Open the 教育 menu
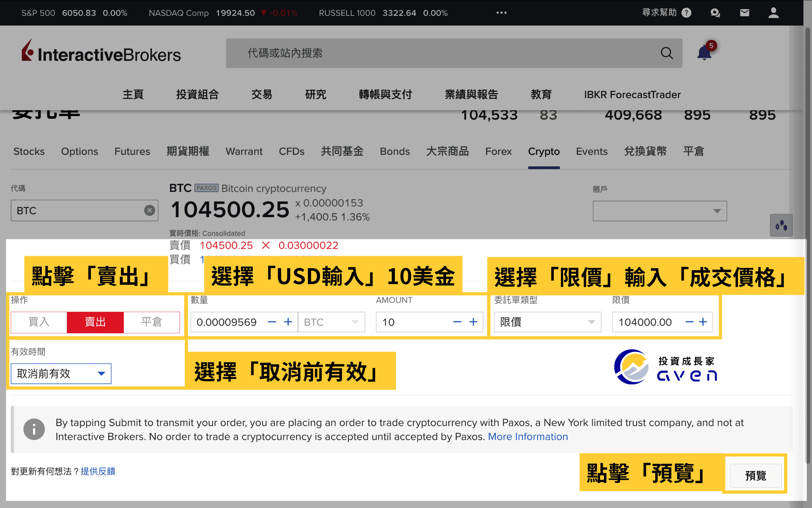 coord(541,95)
